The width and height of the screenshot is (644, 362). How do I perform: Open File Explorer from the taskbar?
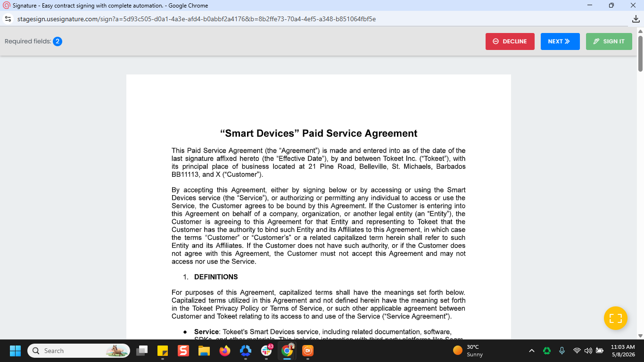tap(204, 351)
